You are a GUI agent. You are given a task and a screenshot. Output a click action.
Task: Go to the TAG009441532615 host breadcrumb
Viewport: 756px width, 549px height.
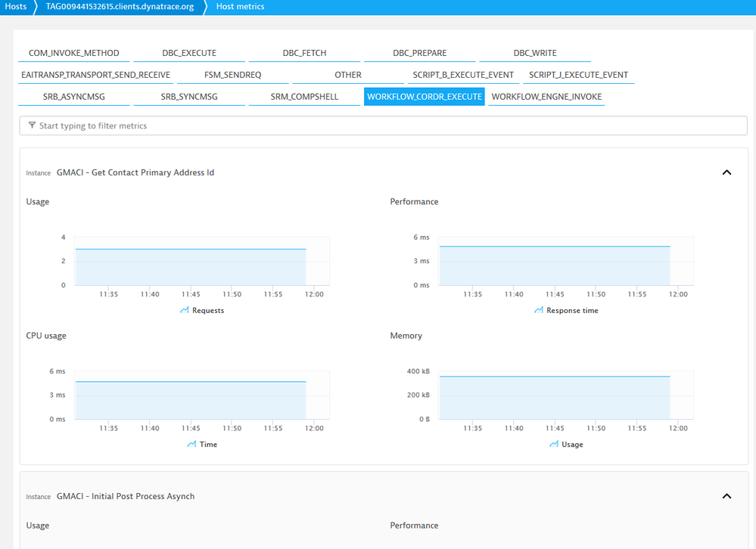coord(120,7)
